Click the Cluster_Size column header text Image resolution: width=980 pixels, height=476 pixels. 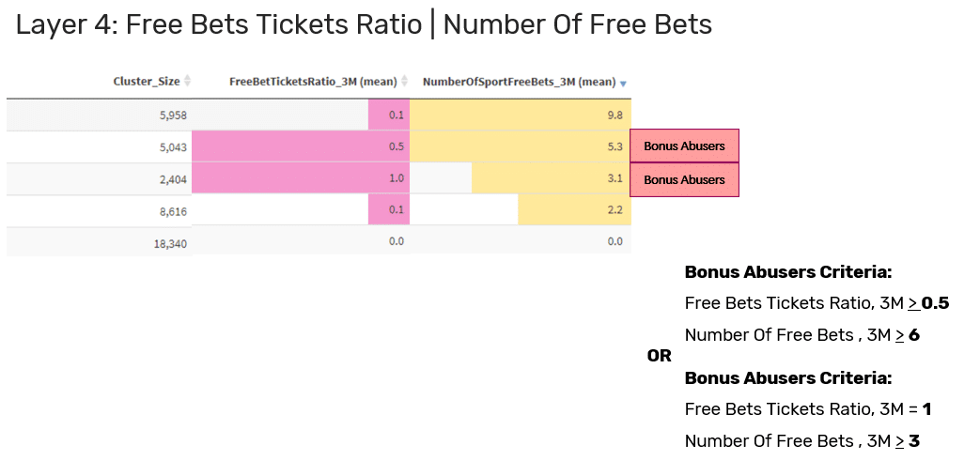(x=146, y=82)
